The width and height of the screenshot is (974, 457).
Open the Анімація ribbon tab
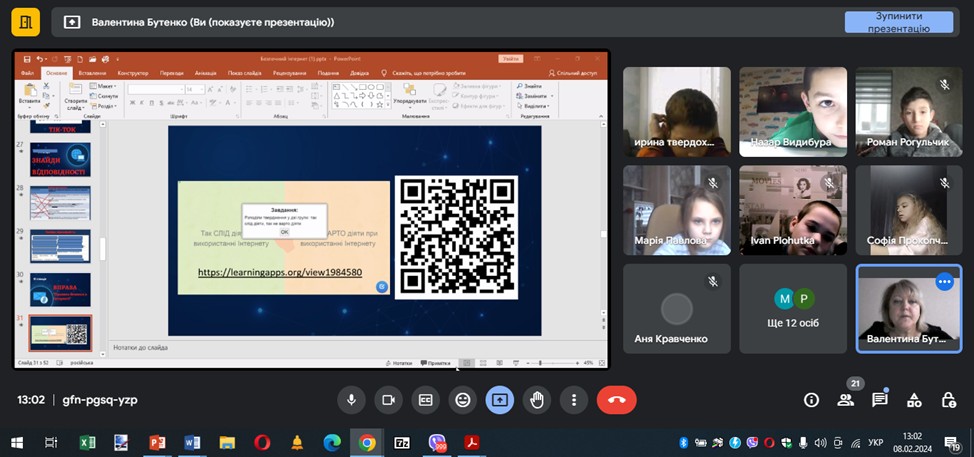coord(206,73)
